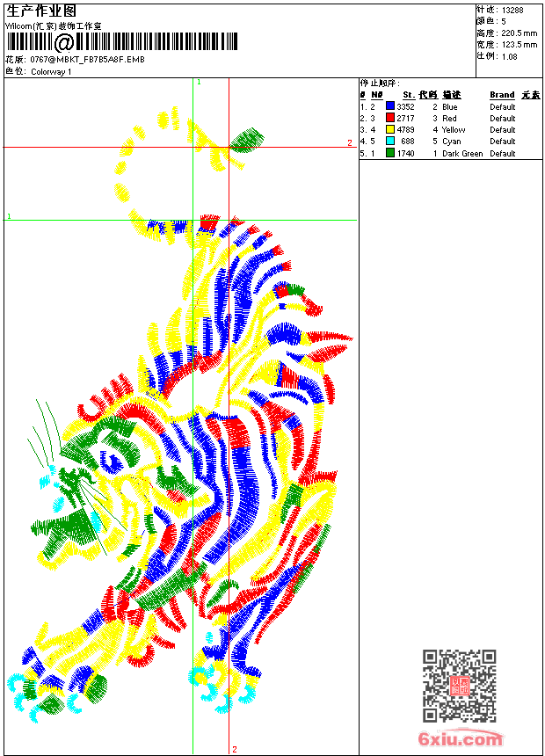This screenshot has width=545, height=756.
Task: Click the Dark Green color swatch
Action: coord(390,153)
